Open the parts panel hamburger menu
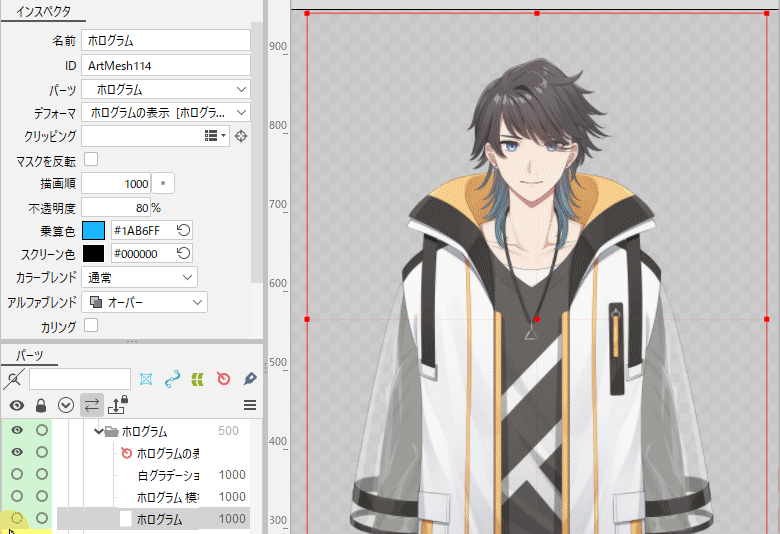Screen dimensions: 780x534 point(250,405)
